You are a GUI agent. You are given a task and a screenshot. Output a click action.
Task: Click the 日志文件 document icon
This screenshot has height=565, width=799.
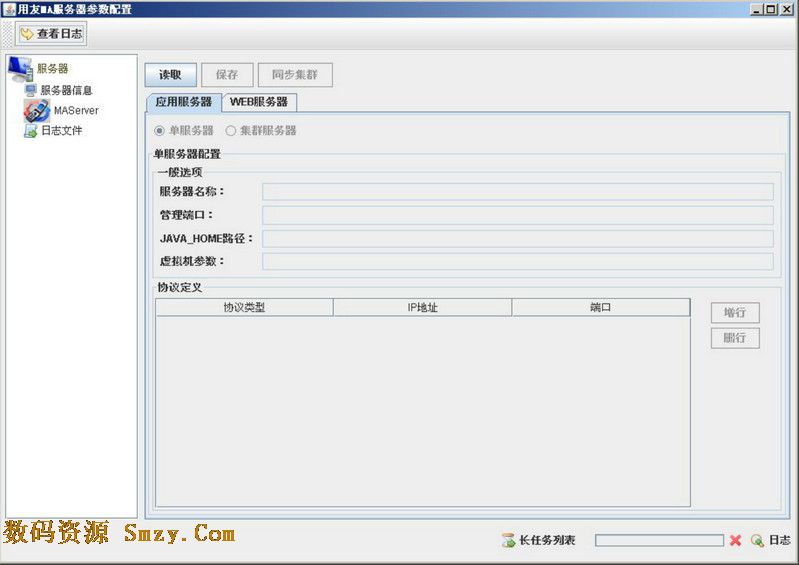pos(31,131)
